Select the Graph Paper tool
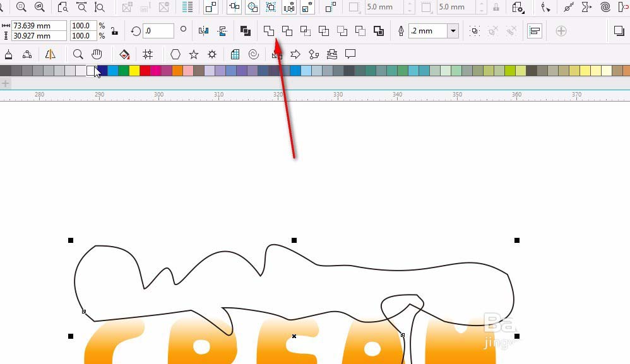Image resolution: width=630 pixels, height=364 pixels. click(x=235, y=54)
